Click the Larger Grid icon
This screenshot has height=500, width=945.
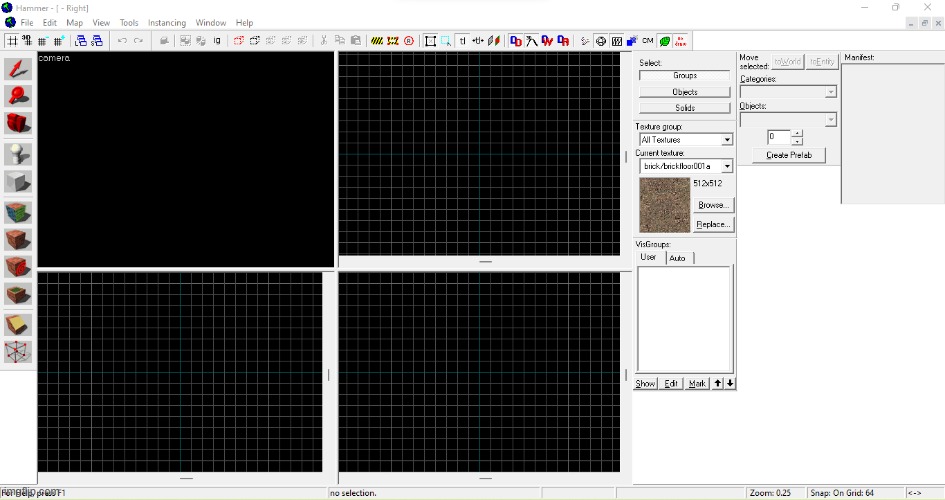[x=58, y=41]
